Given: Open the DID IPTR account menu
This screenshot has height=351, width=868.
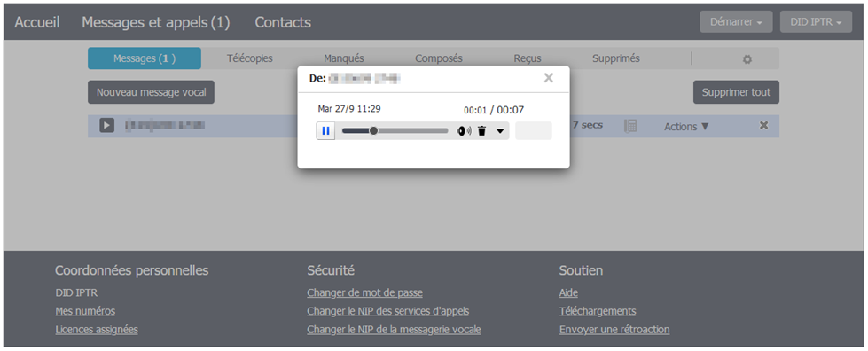Looking at the screenshot, I should tap(816, 22).
